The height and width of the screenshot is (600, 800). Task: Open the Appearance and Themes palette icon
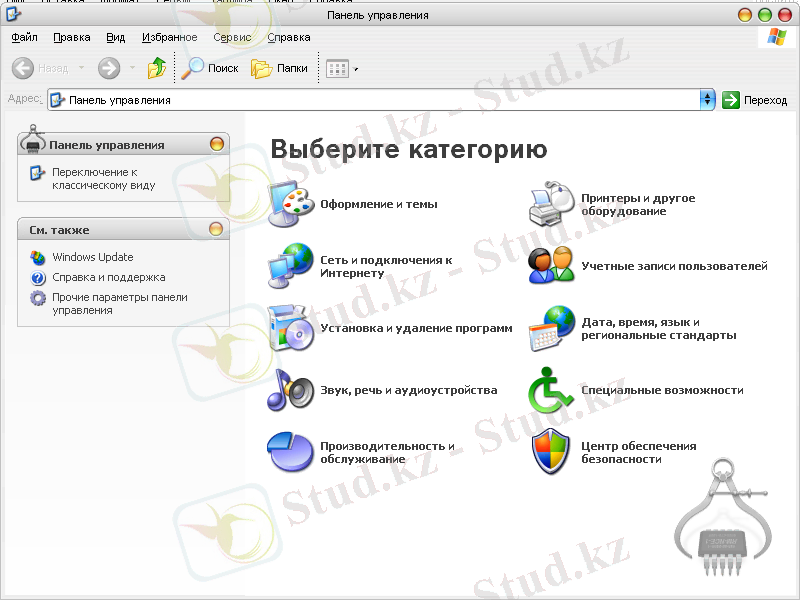290,203
